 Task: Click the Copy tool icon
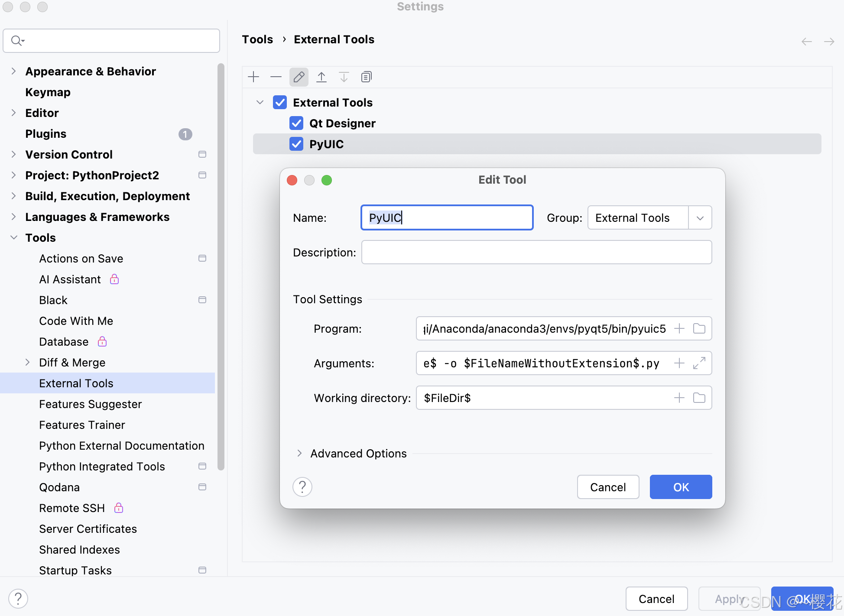click(366, 77)
